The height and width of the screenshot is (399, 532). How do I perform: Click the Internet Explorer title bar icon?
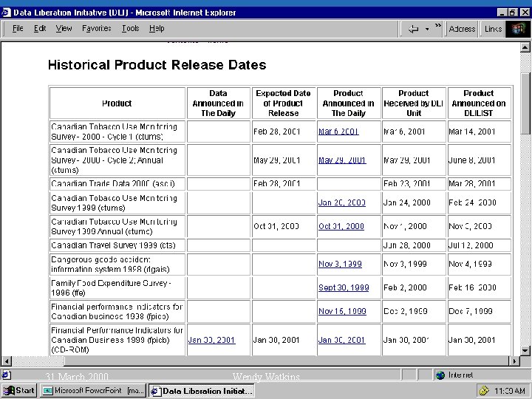pyautogui.click(x=6, y=13)
